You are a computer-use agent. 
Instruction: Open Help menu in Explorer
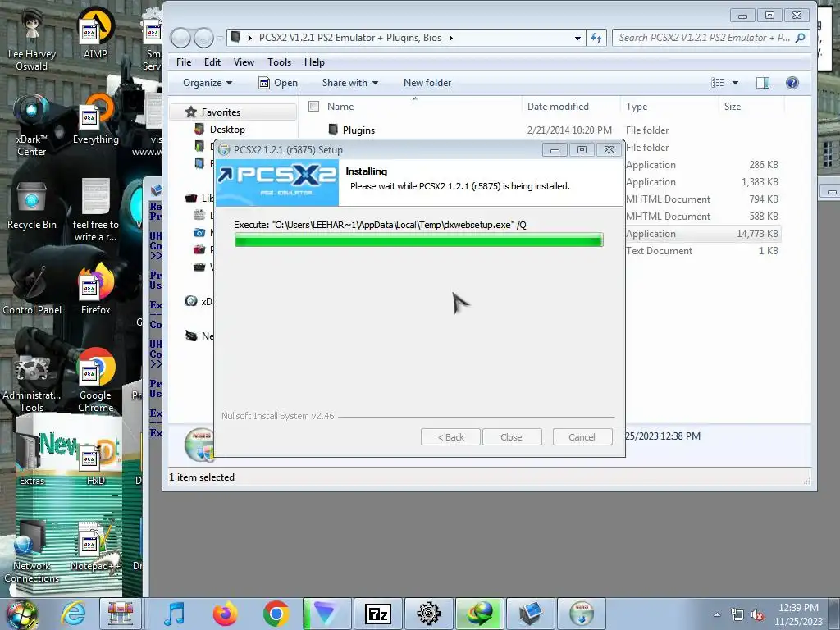coord(314,62)
